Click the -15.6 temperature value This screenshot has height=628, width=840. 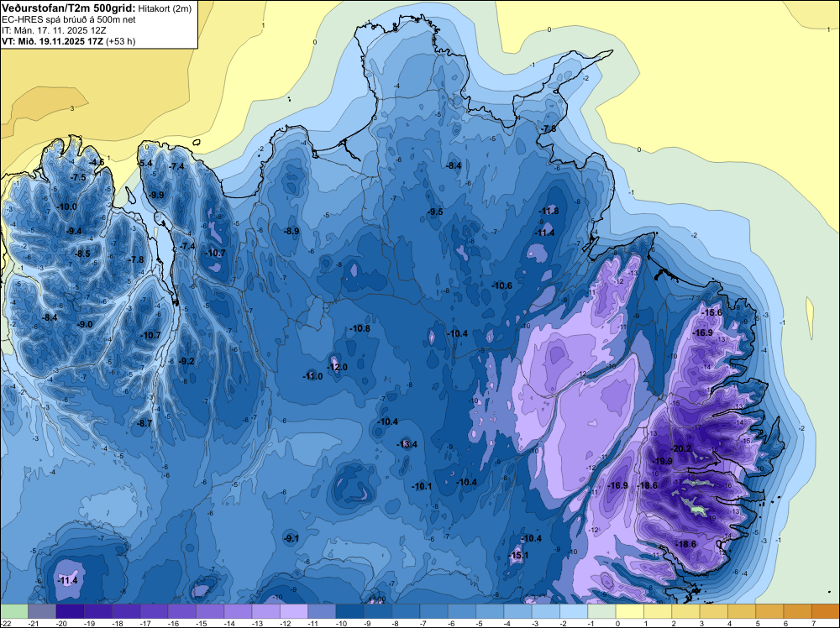[x=712, y=312]
